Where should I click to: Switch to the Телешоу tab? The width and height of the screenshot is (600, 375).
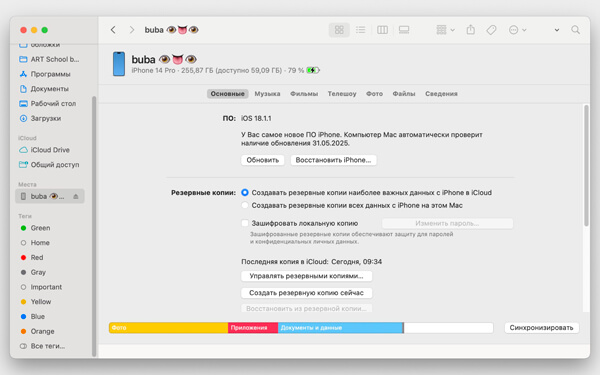[x=342, y=94]
